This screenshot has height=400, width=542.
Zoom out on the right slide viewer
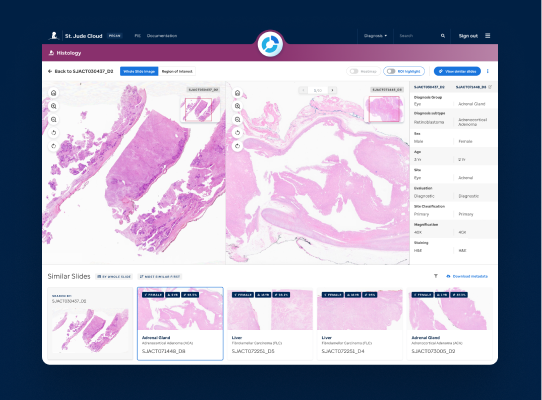tap(237, 120)
